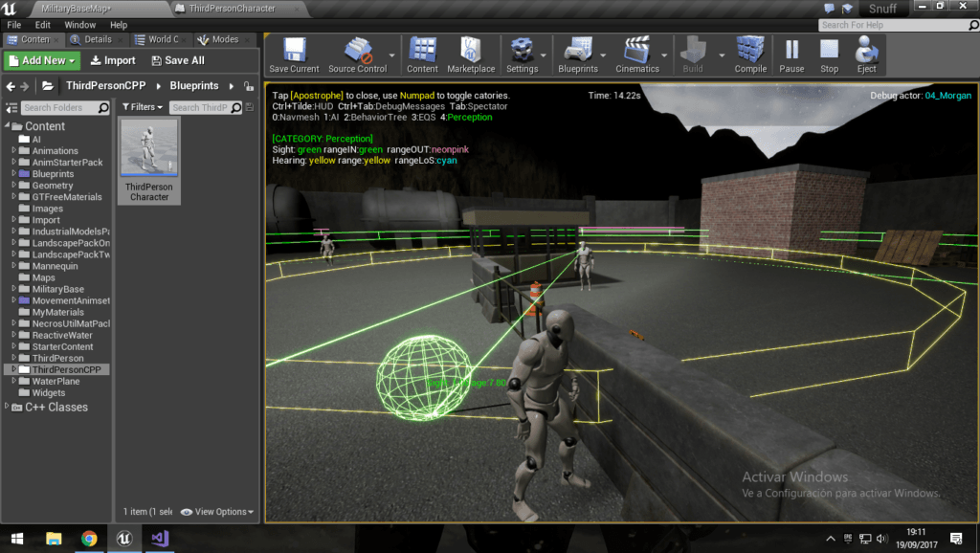The width and height of the screenshot is (980, 553).
Task: Open Visual Studio from the taskbar
Action: (159, 538)
